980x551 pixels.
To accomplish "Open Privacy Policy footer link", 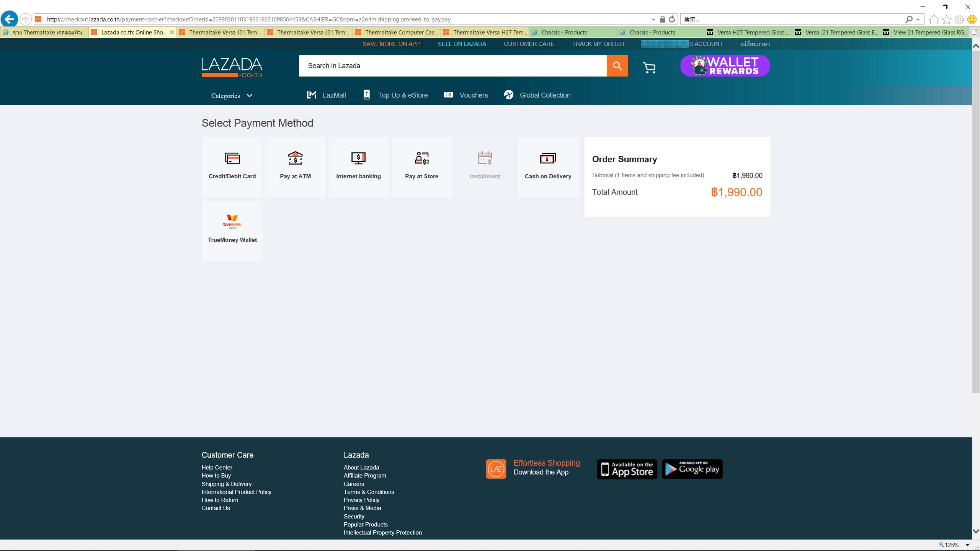I will coord(361,500).
